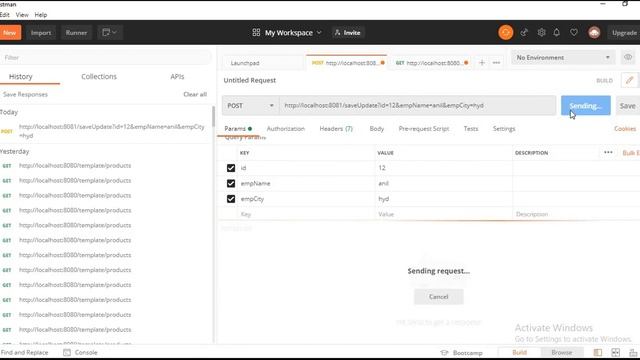
Task: Switch to the Launchpad tab
Action: tap(245, 63)
